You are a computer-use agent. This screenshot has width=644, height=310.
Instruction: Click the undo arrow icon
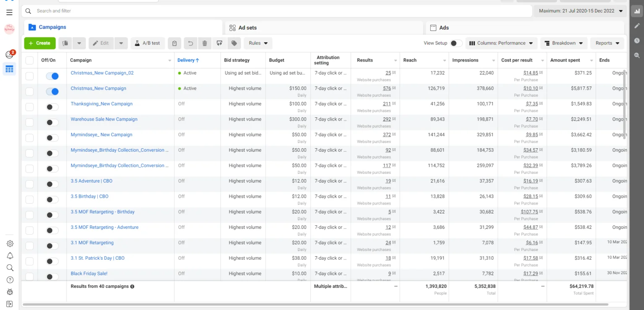point(190,43)
